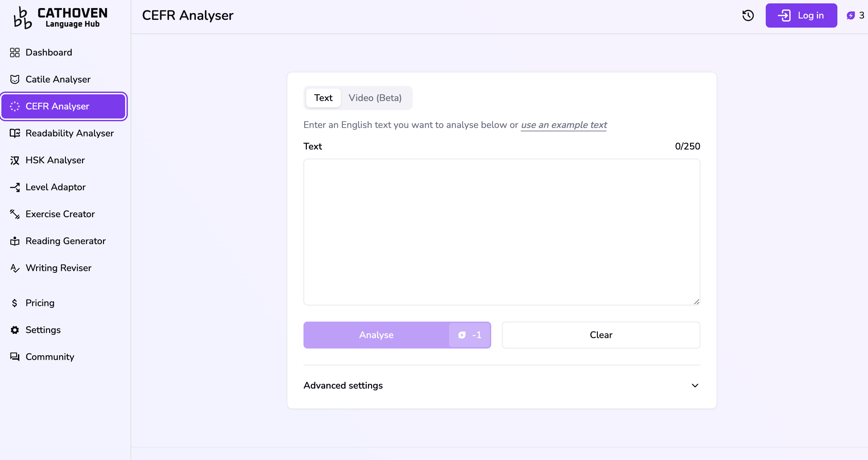Select the HSK Analyser icon
The image size is (868, 460).
(15, 160)
